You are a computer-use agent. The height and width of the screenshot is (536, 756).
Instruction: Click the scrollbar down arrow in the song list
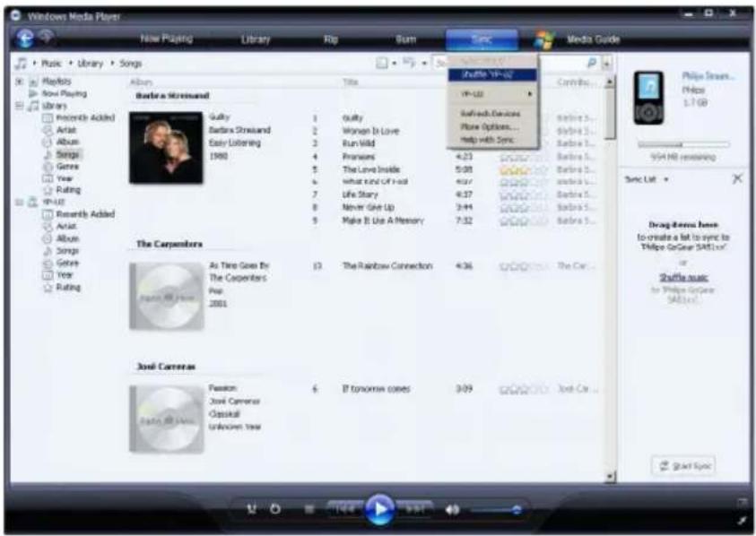coord(610,477)
